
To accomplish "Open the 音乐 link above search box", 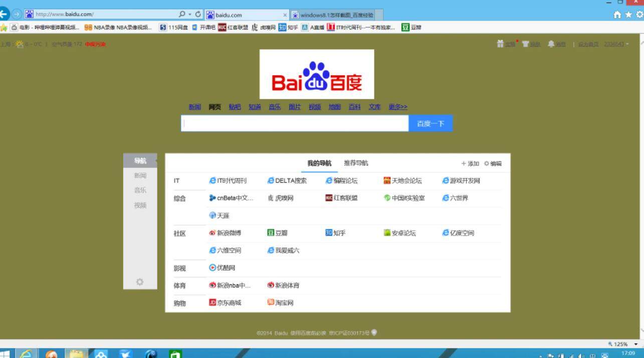I will [x=275, y=107].
